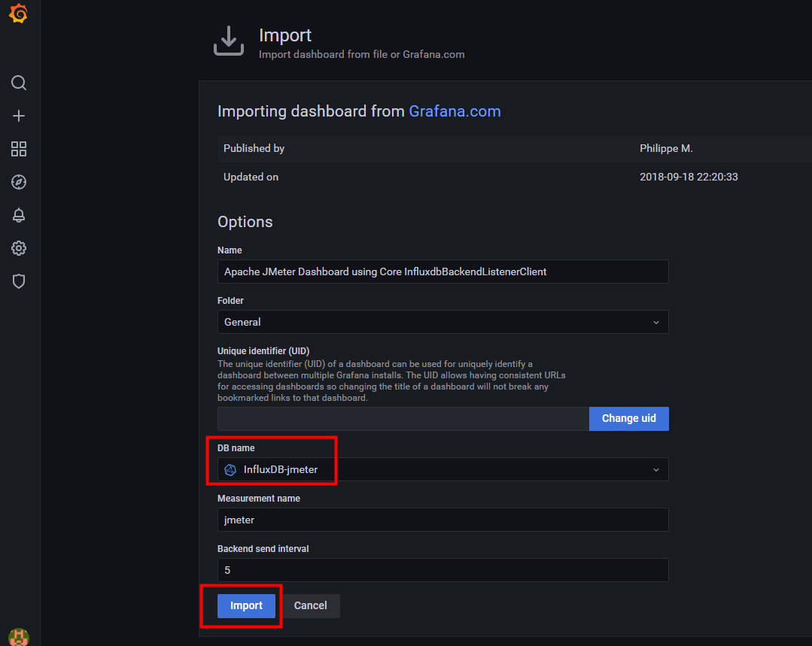Click into the dashboard Name field
The image size is (812, 646).
coord(442,271)
